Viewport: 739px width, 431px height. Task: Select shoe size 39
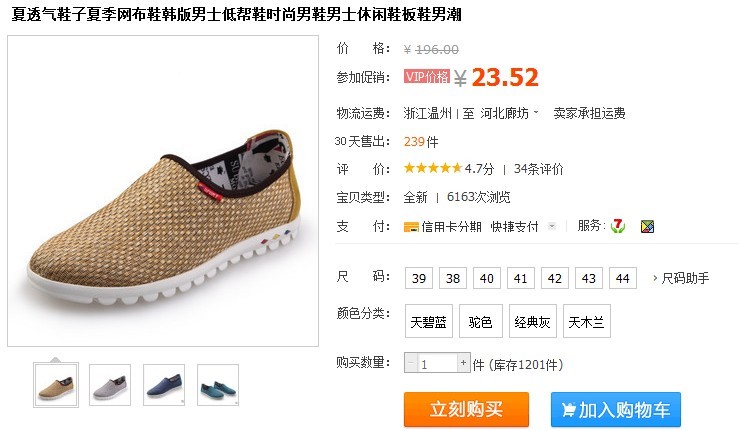[x=419, y=278]
